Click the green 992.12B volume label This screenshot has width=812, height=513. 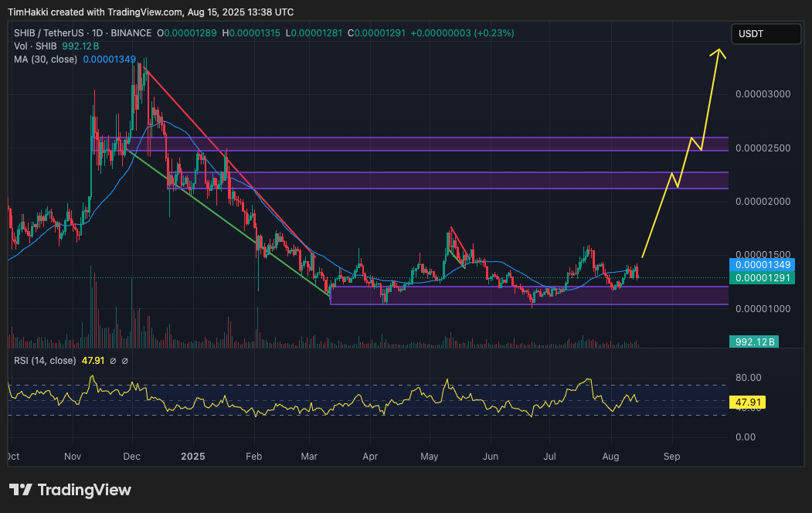pyautogui.click(x=754, y=340)
